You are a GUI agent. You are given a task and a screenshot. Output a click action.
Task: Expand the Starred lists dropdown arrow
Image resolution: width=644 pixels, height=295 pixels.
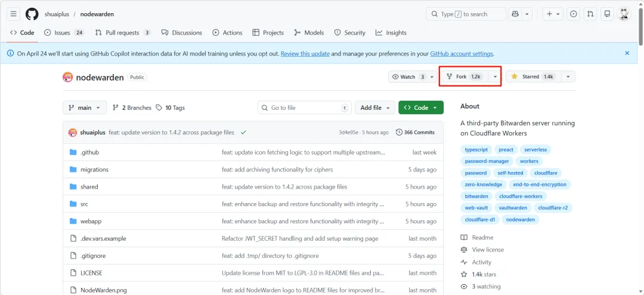pyautogui.click(x=568, y=76)
